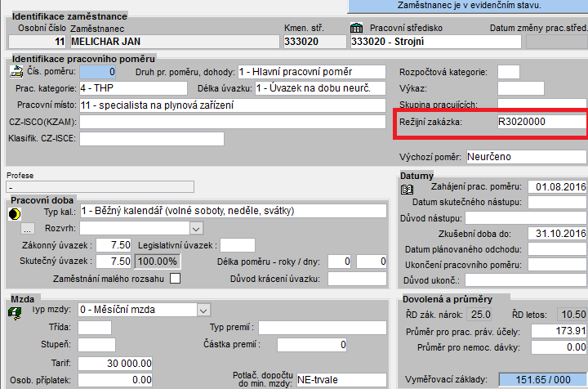The width and height of the screenshot is (588, 389).
Task: Click Potlač. dopočtu do min. mzdy field
Action: 341,380
